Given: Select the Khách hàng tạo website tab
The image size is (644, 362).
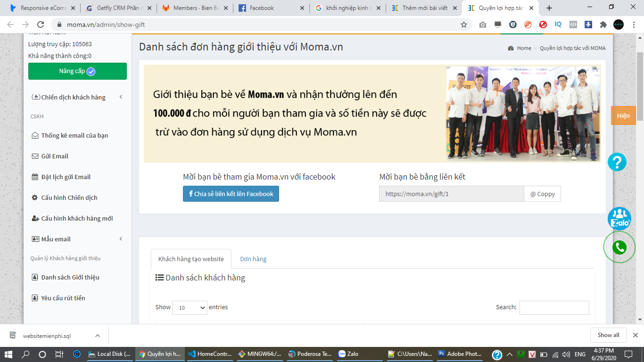Looking at the screenshot, I should click(191, 259).
